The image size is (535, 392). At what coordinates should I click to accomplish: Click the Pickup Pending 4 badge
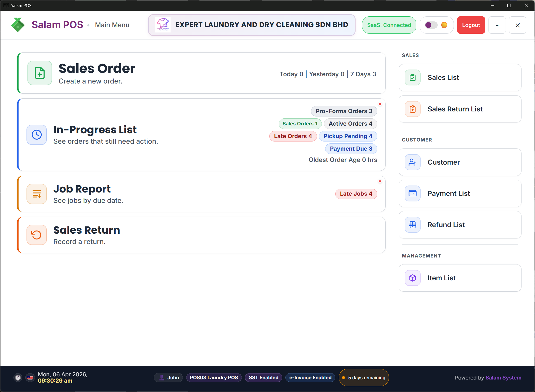point(348,136)
